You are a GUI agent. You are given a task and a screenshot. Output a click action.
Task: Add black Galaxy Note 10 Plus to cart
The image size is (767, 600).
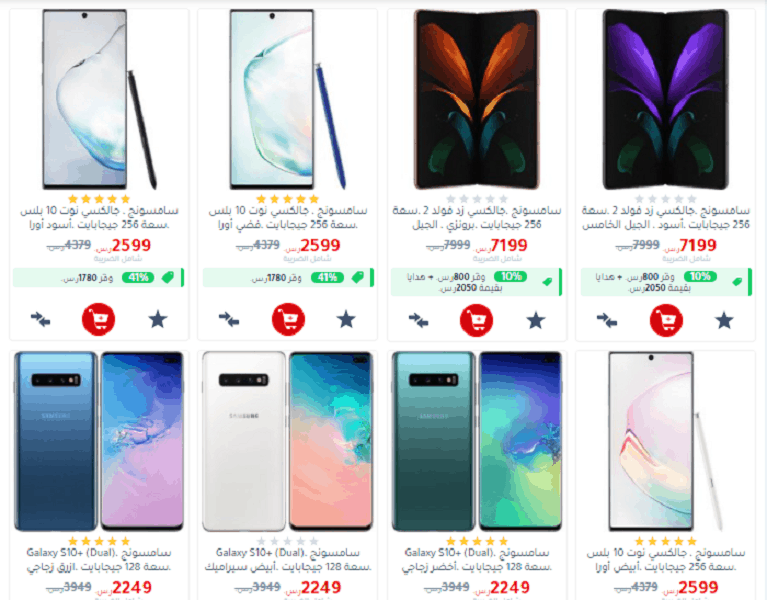[98, 320]
